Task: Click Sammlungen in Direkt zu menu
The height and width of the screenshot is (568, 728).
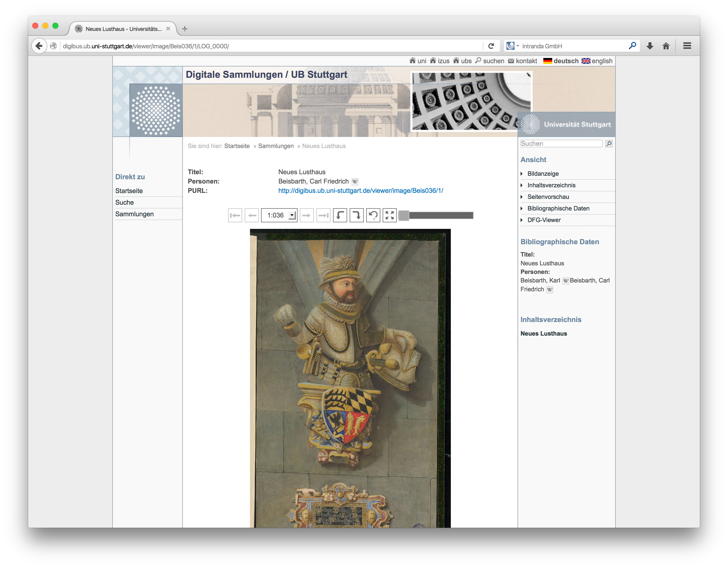Action: point(134,214)
